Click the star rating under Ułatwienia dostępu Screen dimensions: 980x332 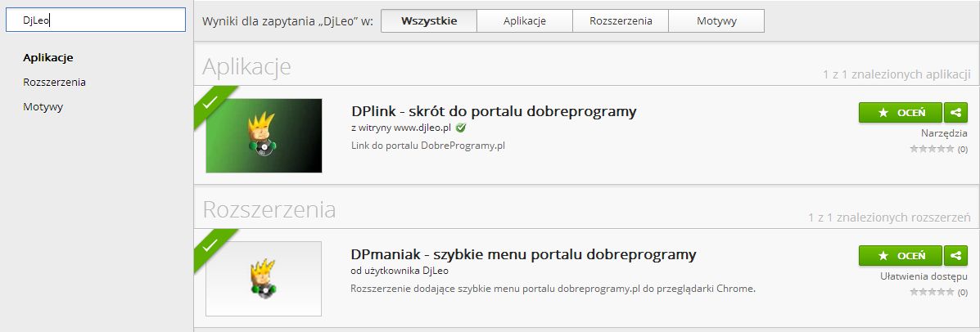pos(932,291)
